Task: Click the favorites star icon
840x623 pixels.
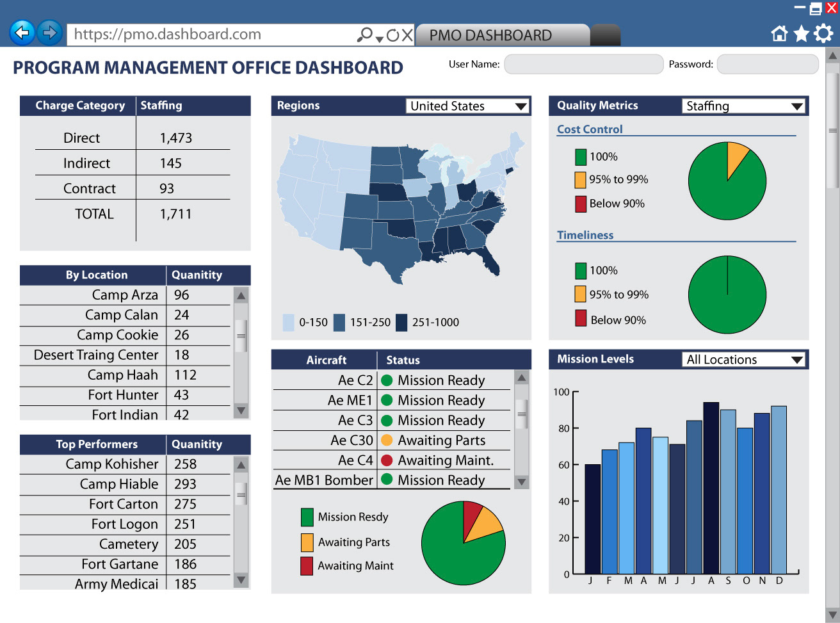Action: tap(801, 33)
